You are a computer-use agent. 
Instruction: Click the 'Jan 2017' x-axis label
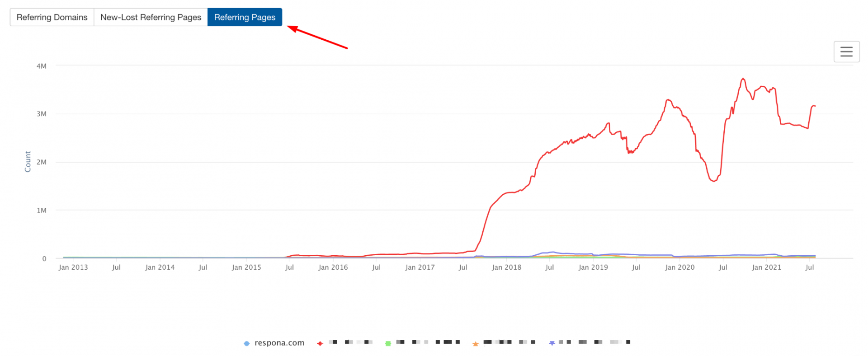pyautogui.click(x=420, y=267)
